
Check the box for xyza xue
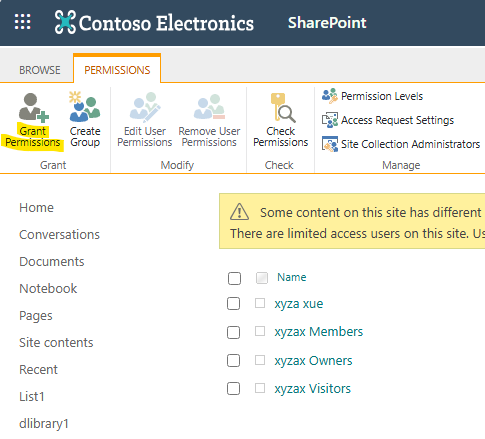point(233,304)
